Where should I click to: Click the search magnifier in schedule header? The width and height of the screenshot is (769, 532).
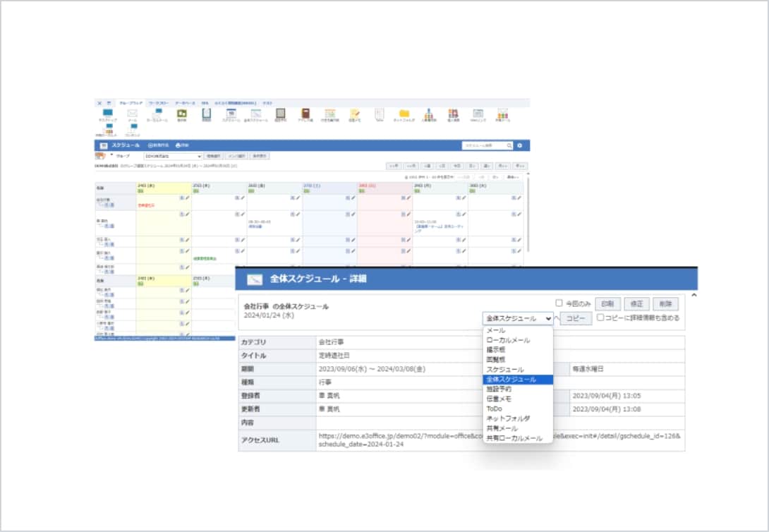[x=509, y=145]
